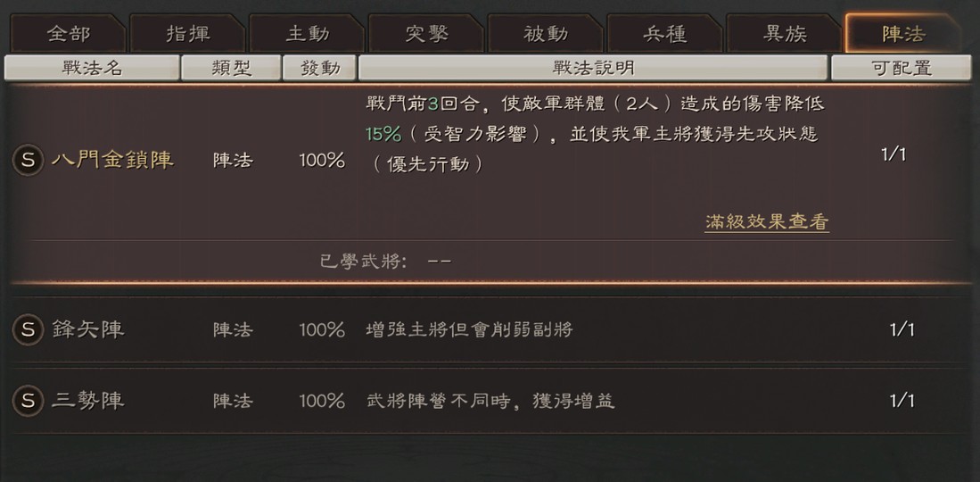Open the 滿級效果查看 link
Viewport: 980px width, 482px height.
(767, 222)
